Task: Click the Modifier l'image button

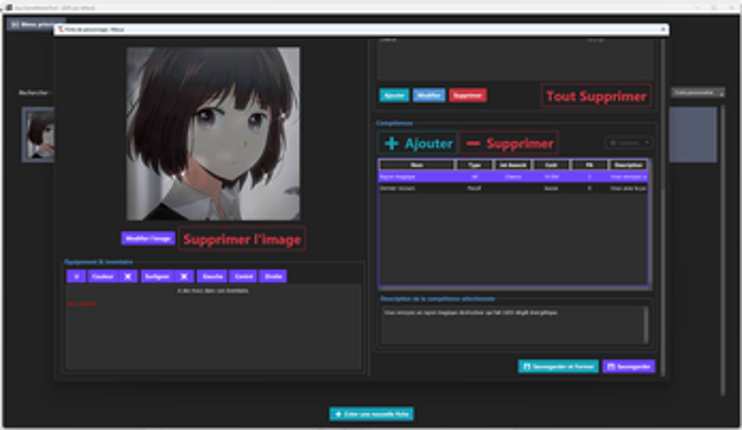Action: tap(148, 238)
